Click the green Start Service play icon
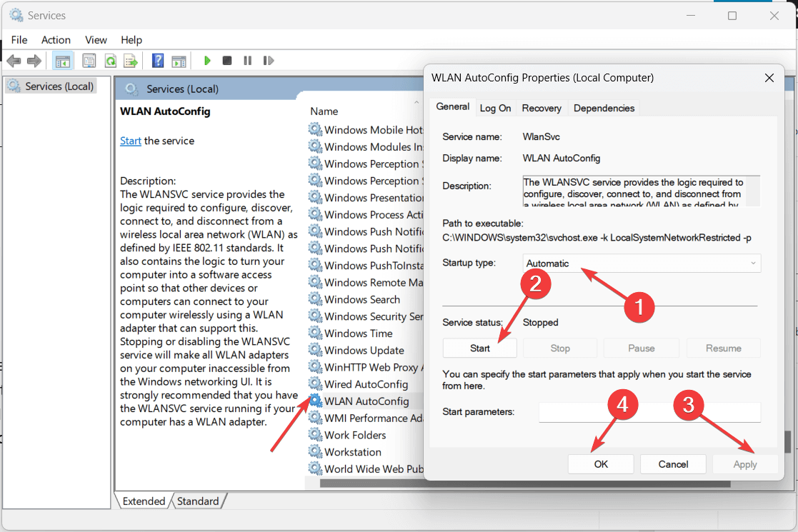798x532 pixels. tap(207, 61)
